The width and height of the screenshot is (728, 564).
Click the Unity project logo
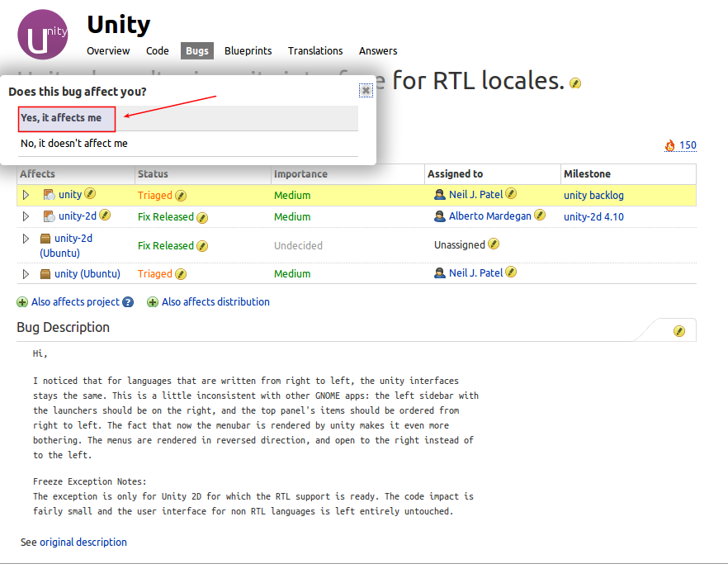tap(43, 35)
